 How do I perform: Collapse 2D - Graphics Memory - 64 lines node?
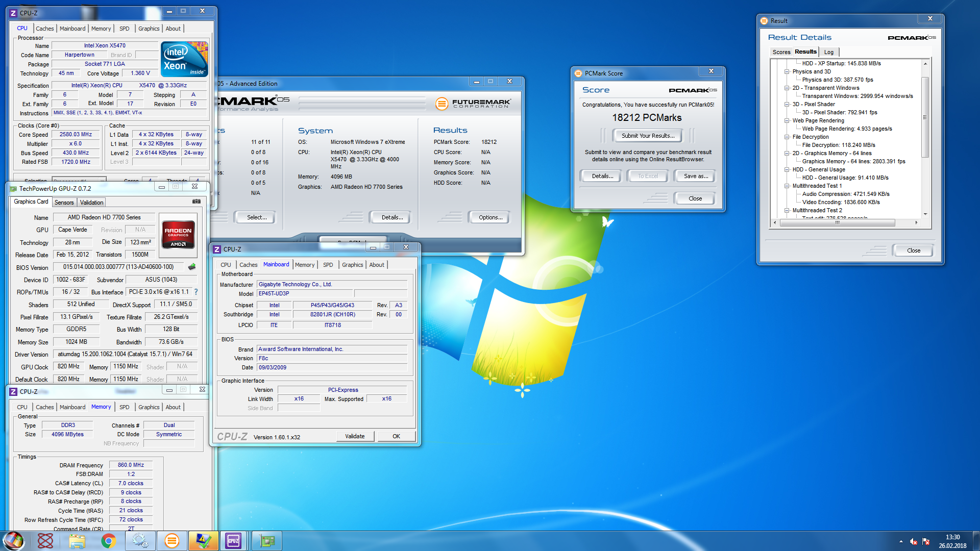pyautogui.click(x=787, y=154)
